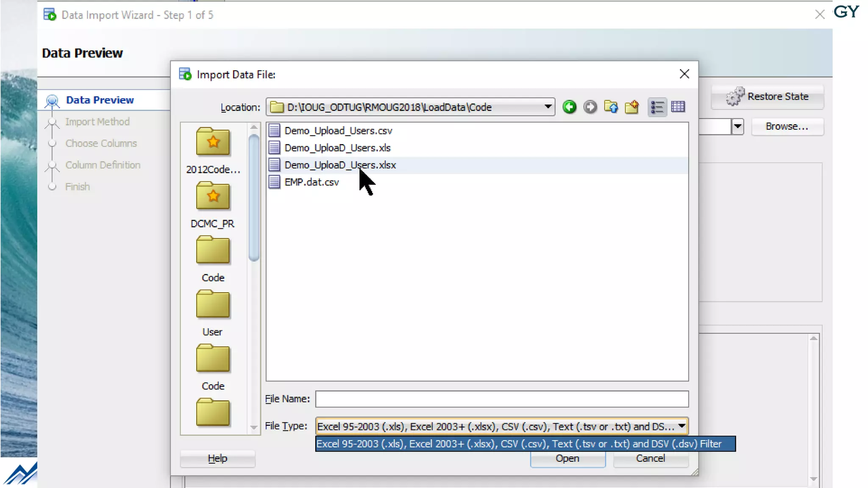Screen dimensions: 868x488
Task: Expand the File Type dropdown arrow
Action: click(682, 426)
